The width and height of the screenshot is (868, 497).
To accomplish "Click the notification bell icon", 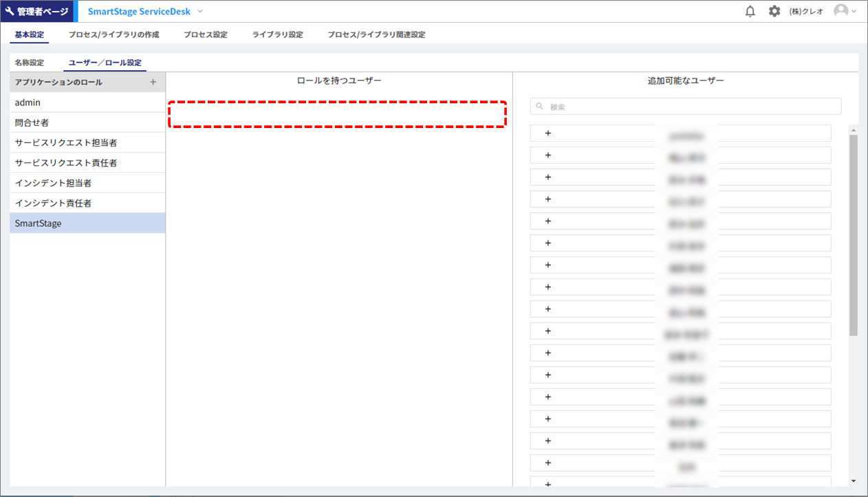I will pyautogui.click(x=750, y=12).
